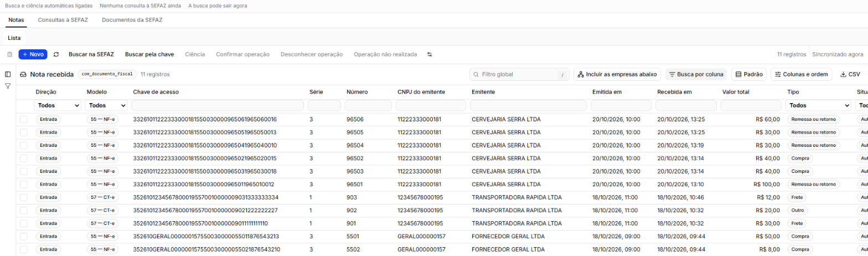Select checkbox for note number 96501
This screenshot has height=256, width=868.
pyautogui.click(x=24, y=184)
